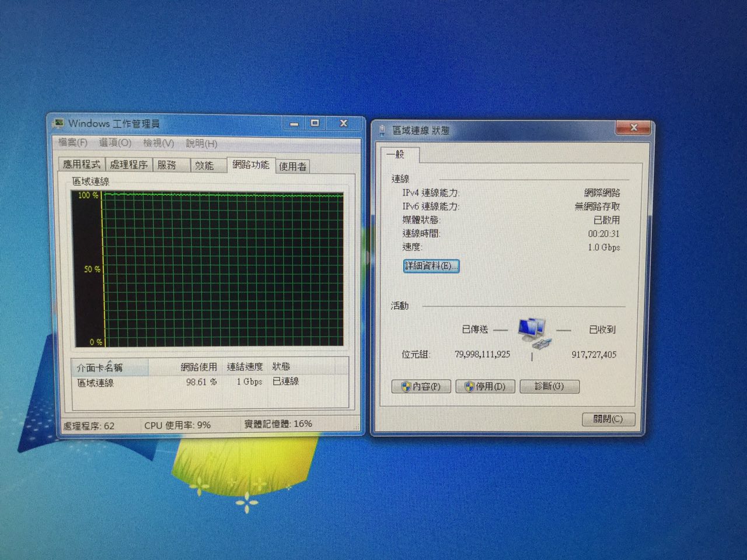Switch to the 應用程式 tab
The height and width of the screenshot is (560, 747).
point(82,164)
